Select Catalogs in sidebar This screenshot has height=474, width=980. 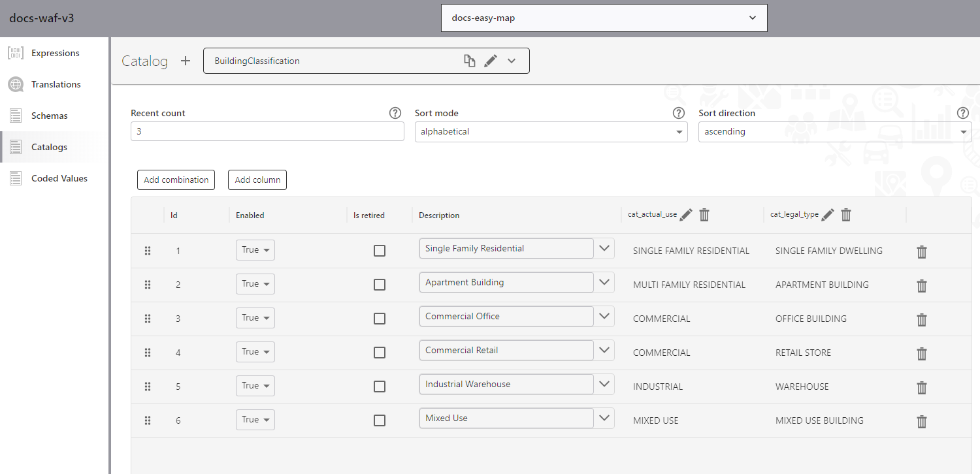tap(55, 147)
